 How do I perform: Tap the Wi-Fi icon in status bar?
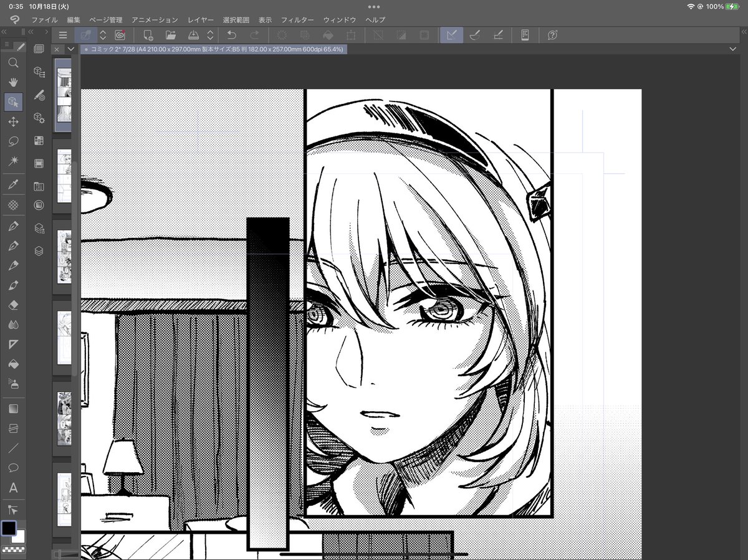(691, 6)
